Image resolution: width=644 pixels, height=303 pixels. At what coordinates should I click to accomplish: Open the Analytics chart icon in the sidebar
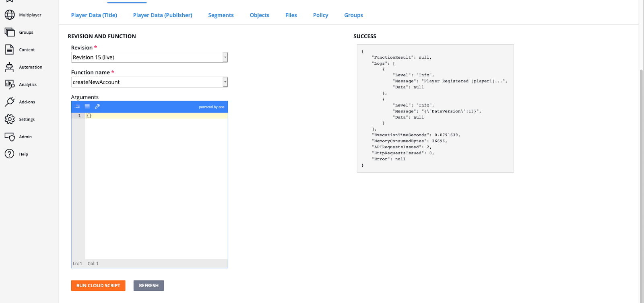10,84
